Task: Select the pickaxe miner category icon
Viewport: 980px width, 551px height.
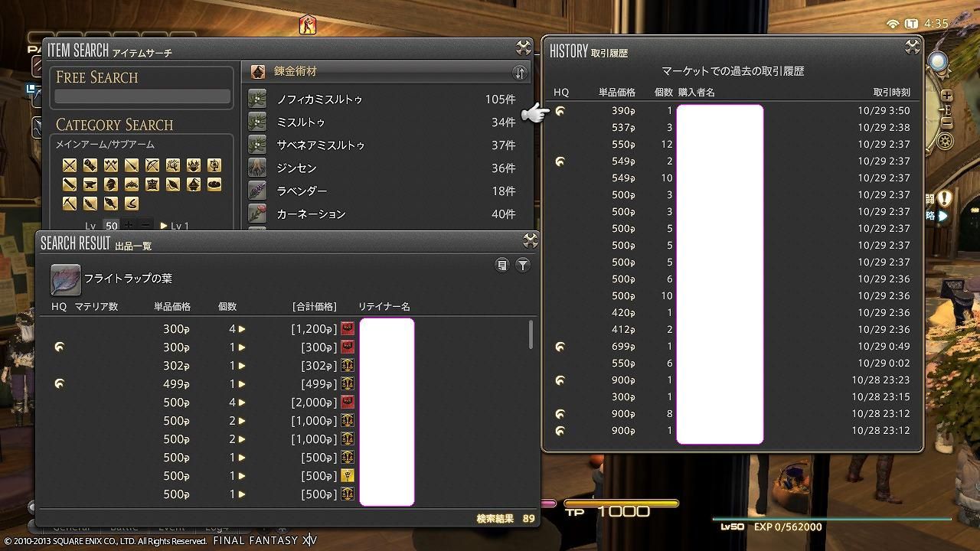Action: (x=70, y=204)
